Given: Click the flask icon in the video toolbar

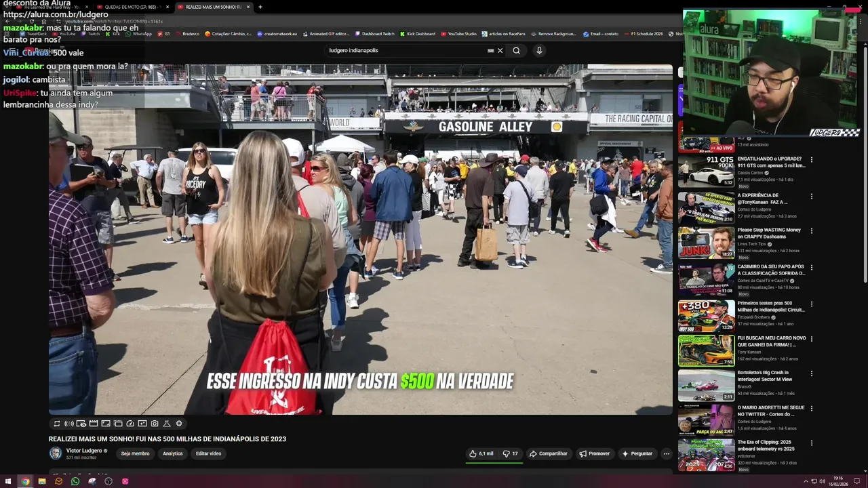Looking at the screenshot, I should point(167,424).
